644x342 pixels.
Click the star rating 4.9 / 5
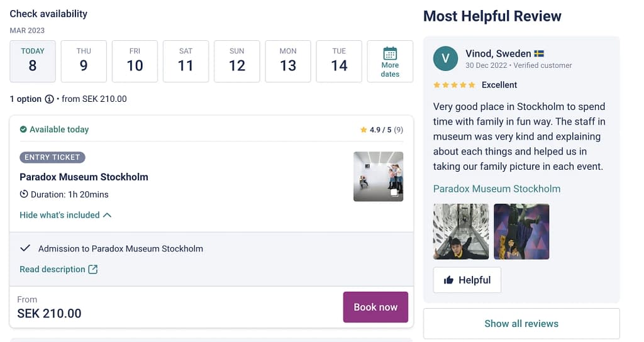(x=382, y=130)
